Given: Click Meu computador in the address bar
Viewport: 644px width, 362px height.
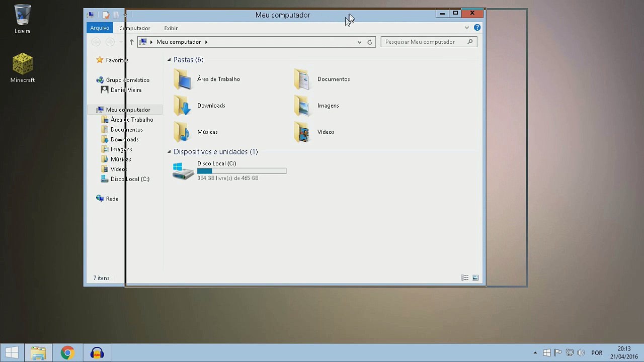Looking at the screenshot, I should coord(179,42).
